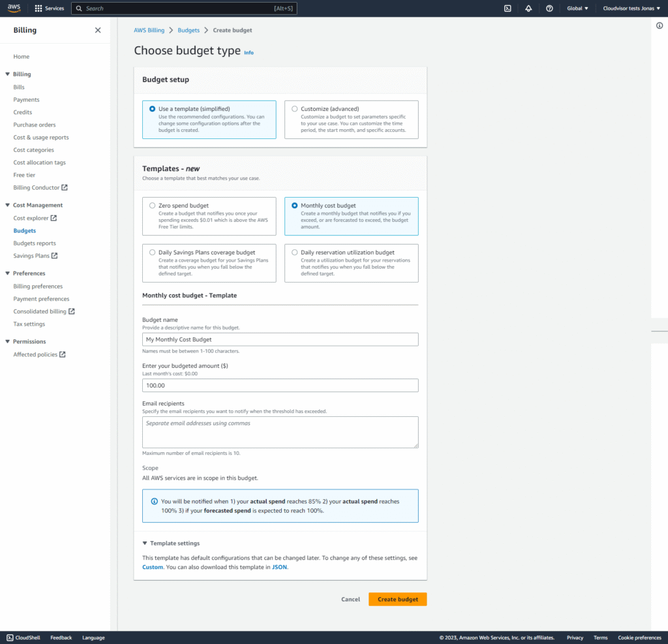Click the Affected policies external link icon
Image resolution: width=668 pixels, height=644 pixels.
[x=63, y=354]
